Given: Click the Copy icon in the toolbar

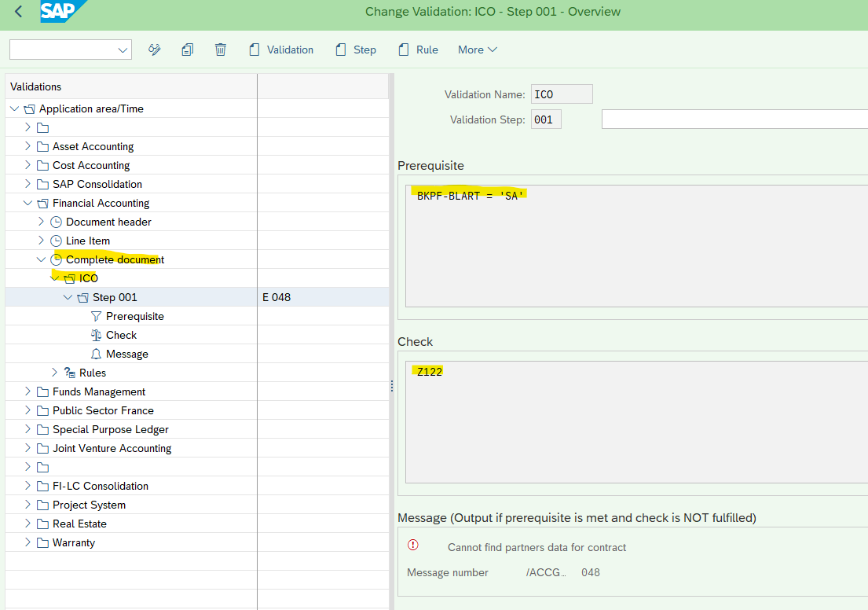Looking at the screenshot, I should coord(187,50).
